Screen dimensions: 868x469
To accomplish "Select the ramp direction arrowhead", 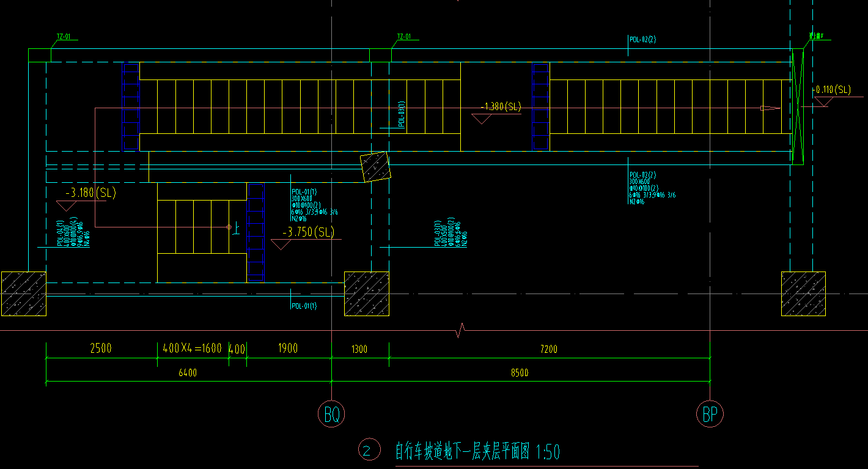I will tap(770, 108).
